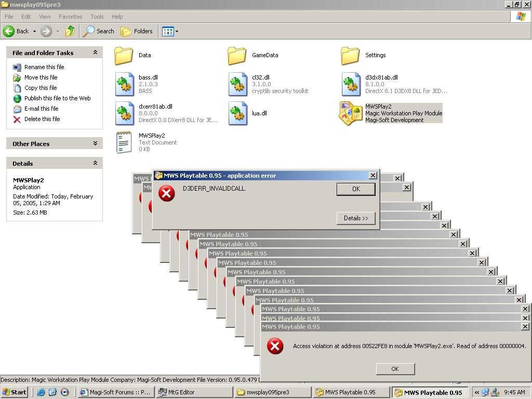532x399 pixels.
Task: Click the D3DERR_INVALIDCALL message text
Action: pyautogui.click(x=214, y=188)
